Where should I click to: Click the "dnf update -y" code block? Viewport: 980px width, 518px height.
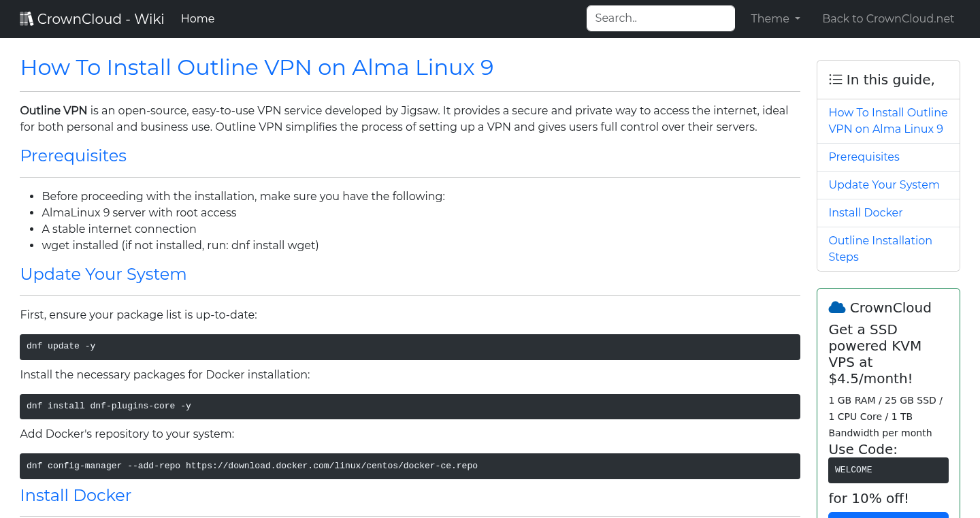tap(410, 346)
